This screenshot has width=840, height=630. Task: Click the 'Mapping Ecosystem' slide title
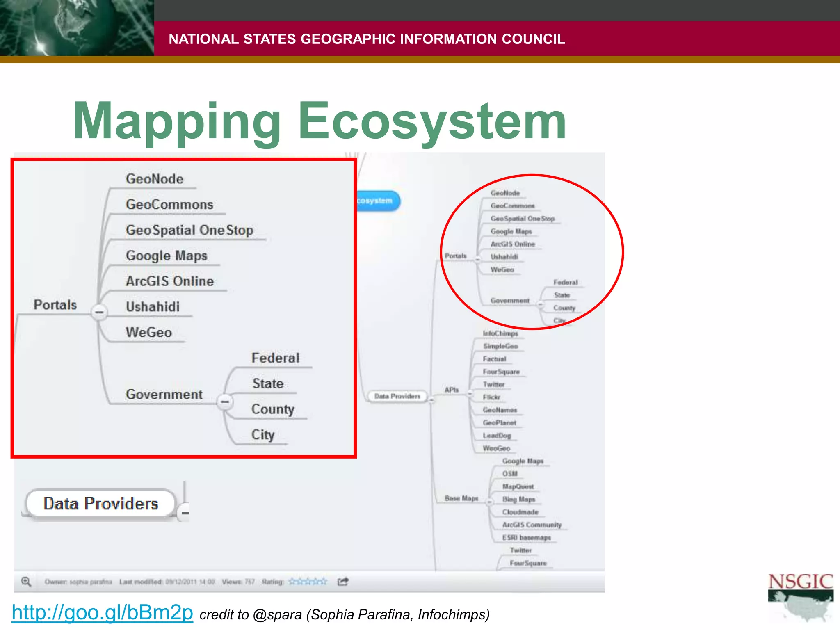(x=320, y=122)
